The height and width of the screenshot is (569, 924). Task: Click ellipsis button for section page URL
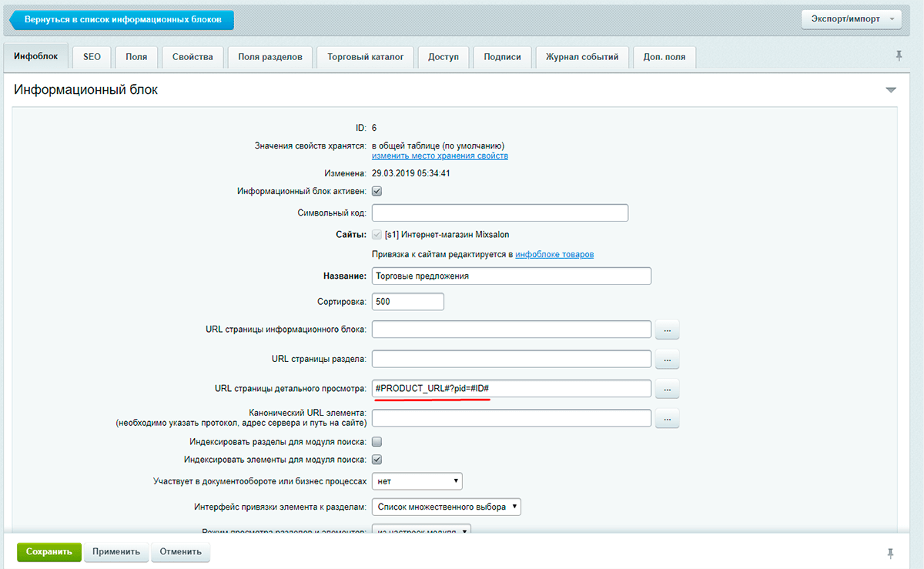pyautogui.click(x=667, y=359)
